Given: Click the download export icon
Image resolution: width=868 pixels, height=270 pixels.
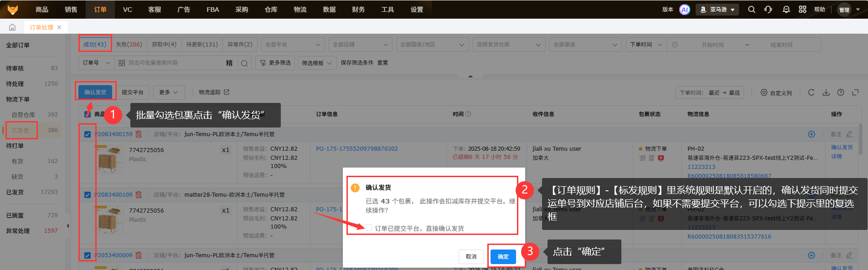Looking at the screenshot, I should pyautogui.click(x=826, y=92).
